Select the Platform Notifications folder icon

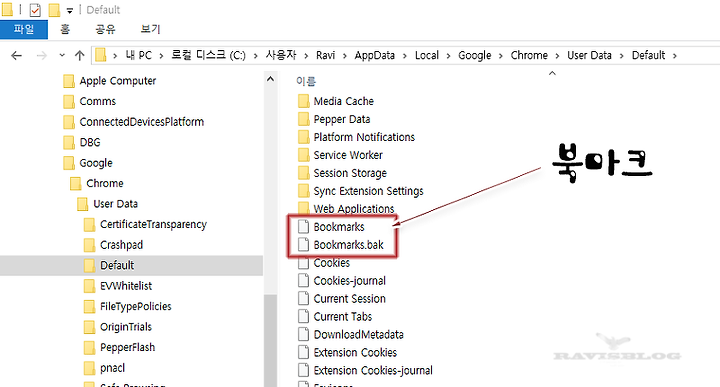pyautogui.click(x=304, y=137)
